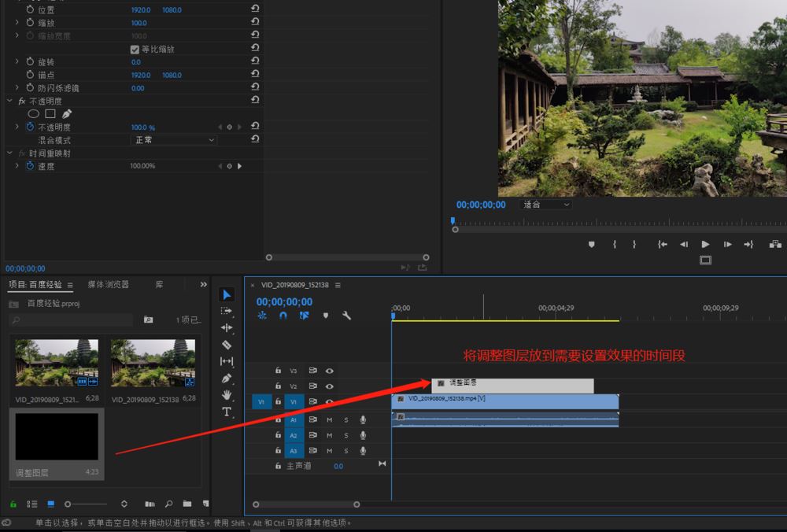787x532 pixels.
Task: Select the Pen tool in toolbar
Action: coord(227,379)
